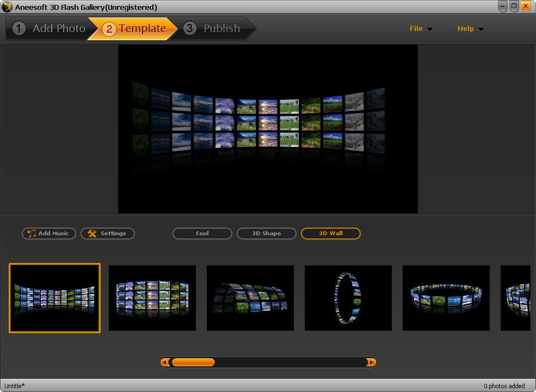536x392 pixels.
Task: Switch to the 3D Shape category
Action: [x=267, y=234]
